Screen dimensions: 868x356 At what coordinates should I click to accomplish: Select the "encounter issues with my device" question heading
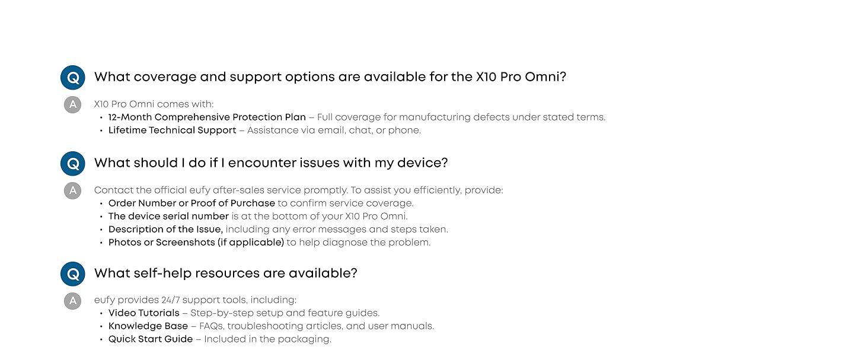click(271, 163)
